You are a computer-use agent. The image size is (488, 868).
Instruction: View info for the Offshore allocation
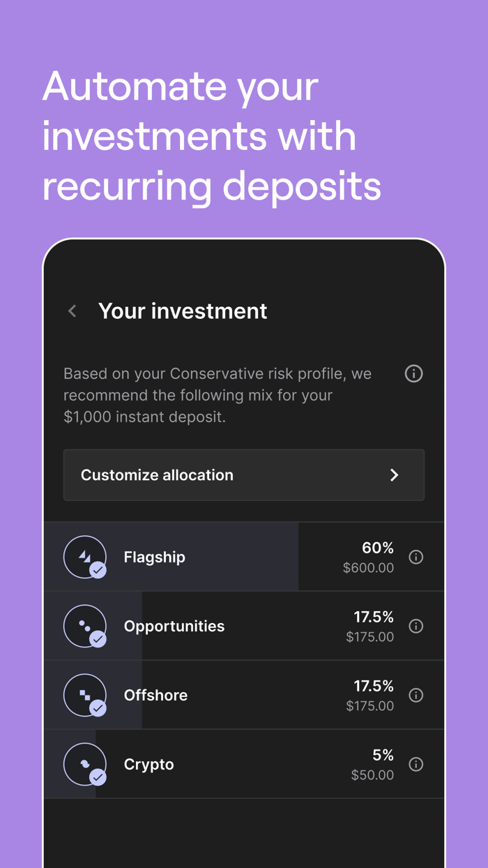[x=416, y=694]
